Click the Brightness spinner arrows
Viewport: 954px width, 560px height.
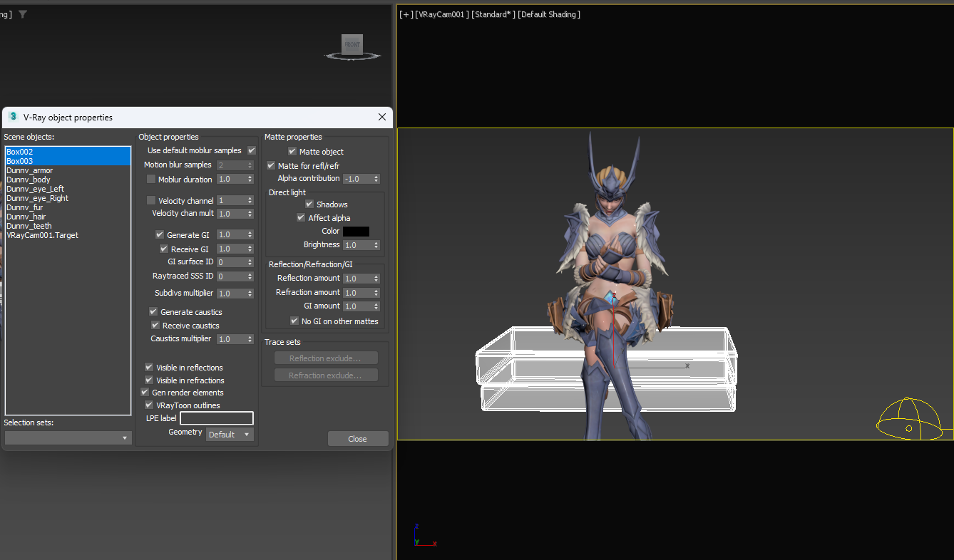pos(376,245)
